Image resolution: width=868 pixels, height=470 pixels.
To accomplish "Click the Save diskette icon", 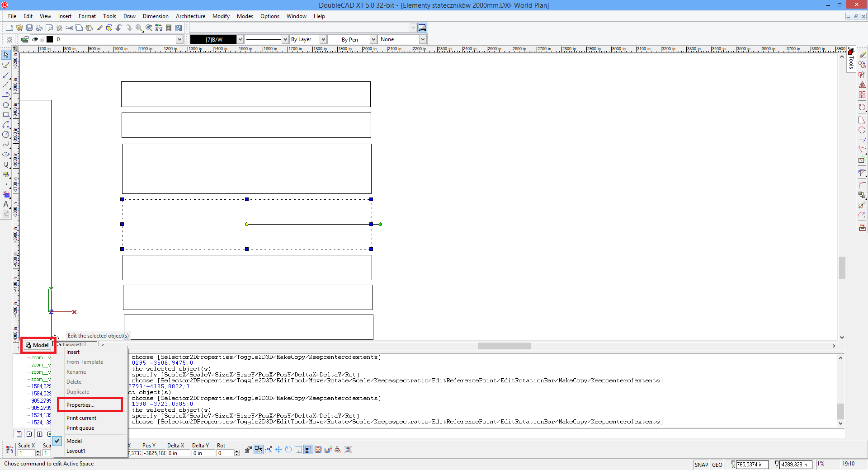I will pos(29,28).
